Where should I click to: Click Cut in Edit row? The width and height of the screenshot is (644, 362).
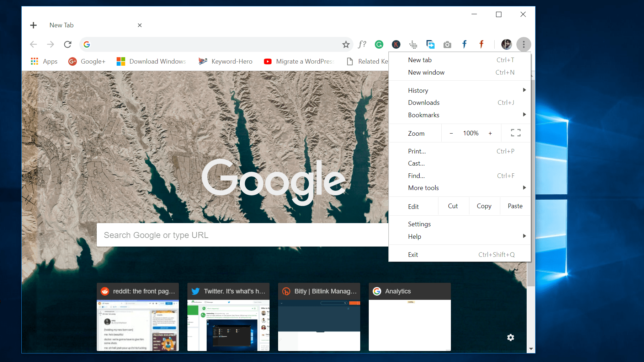pos(453,206)
